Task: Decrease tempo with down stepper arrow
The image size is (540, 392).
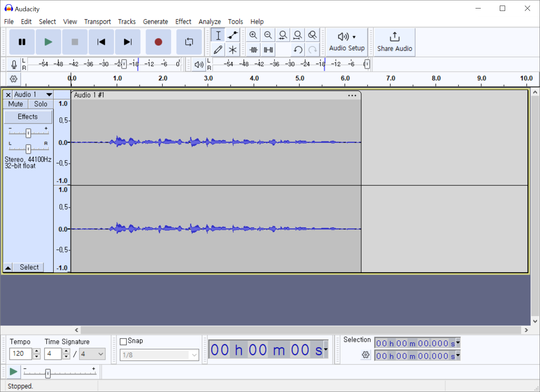Action: point(37,357)
